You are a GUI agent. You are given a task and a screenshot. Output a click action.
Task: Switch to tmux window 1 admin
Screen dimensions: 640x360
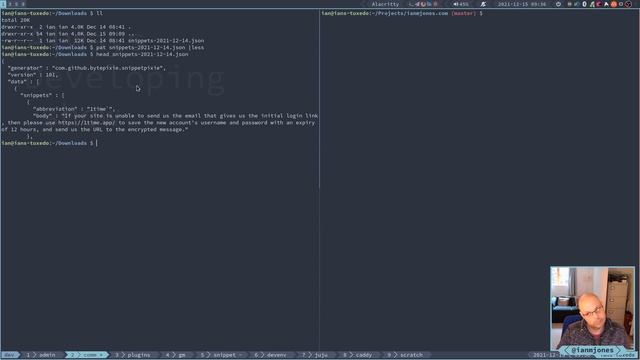pyautogui.click(x=41, y=355)
